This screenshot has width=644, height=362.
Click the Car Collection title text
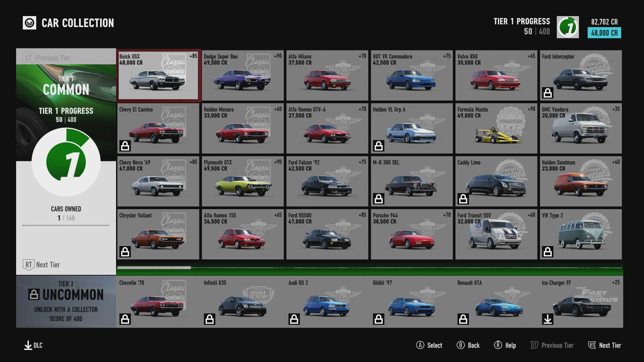(78, 23)
